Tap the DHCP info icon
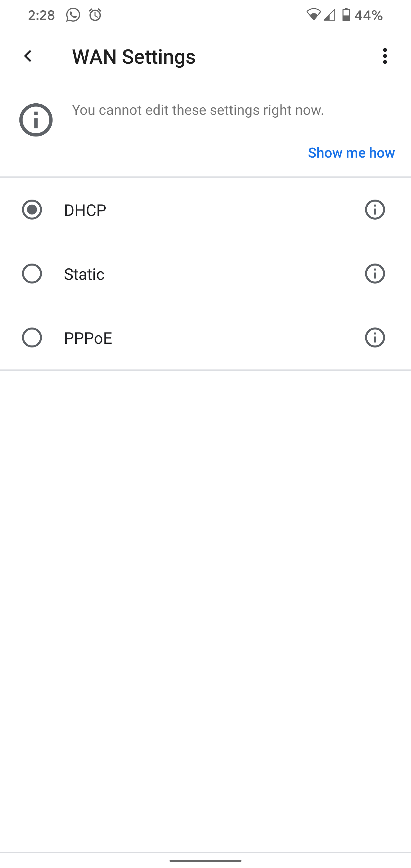This screenshot has height=868, width=411. 375,210
